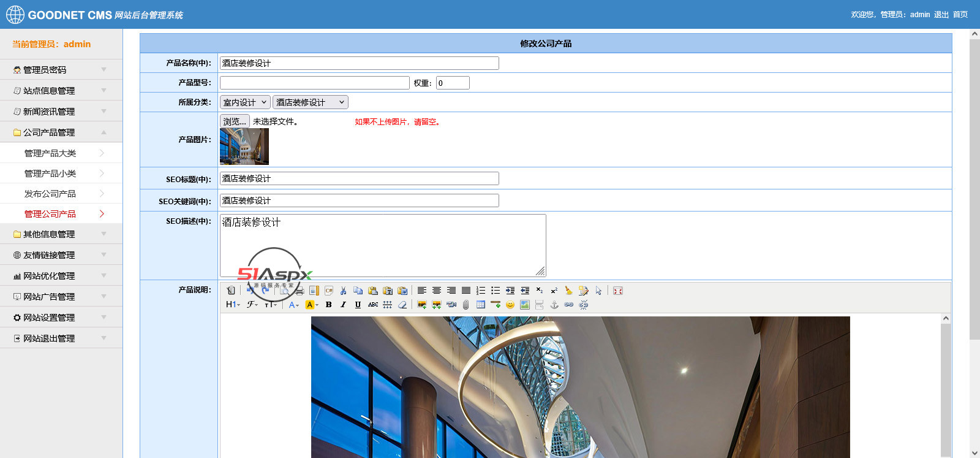The image size is (980, 458).
Task: Go to 首页 via header link
Action: point(960,15)
